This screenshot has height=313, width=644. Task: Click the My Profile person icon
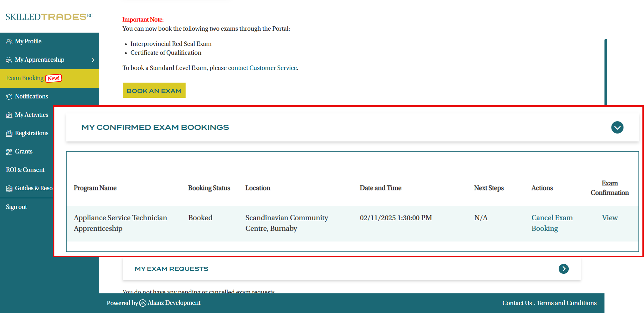pyautogui.click(x=9, y=42)
